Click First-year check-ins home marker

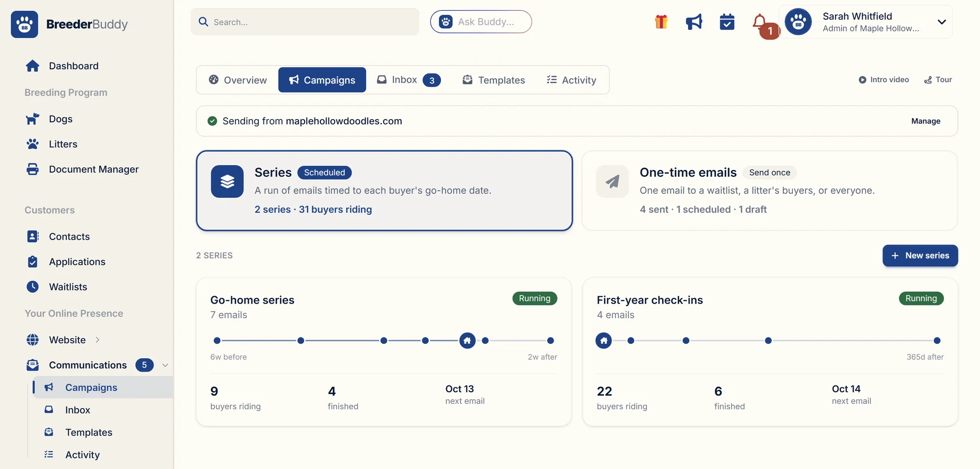pos(604,340)
